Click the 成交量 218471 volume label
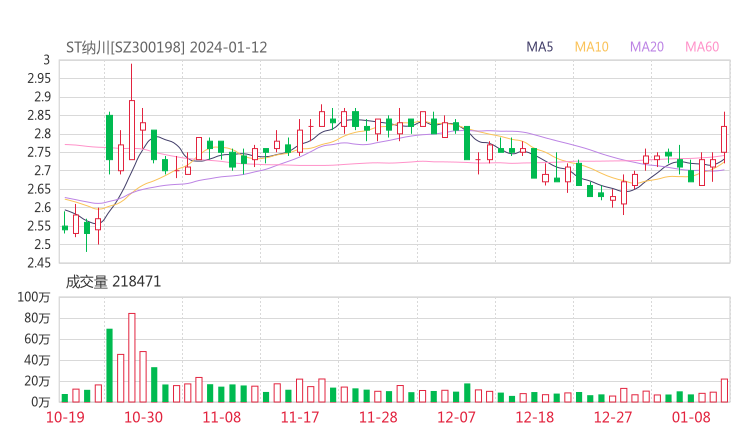Screen dimensions: 740x440 [113, 282]
